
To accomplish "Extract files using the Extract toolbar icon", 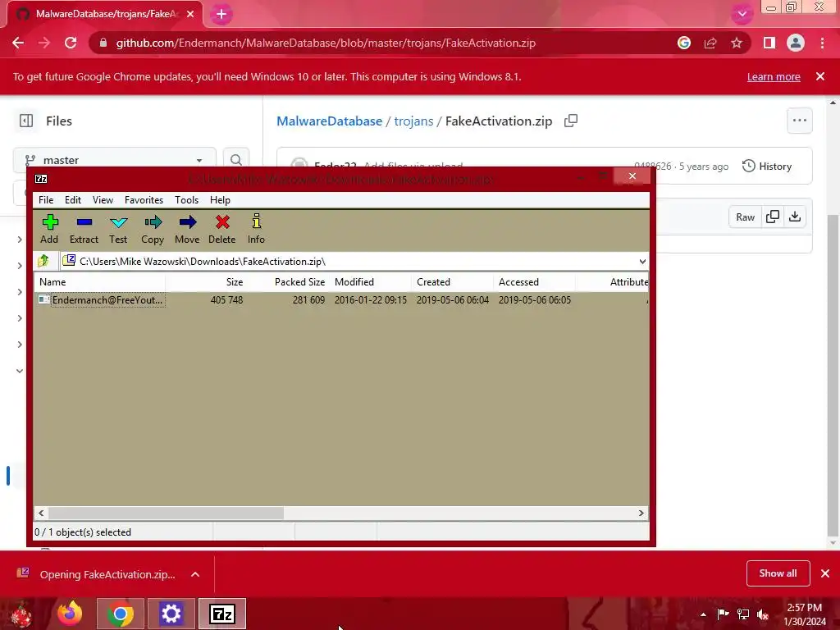I will tap(84, 230).
